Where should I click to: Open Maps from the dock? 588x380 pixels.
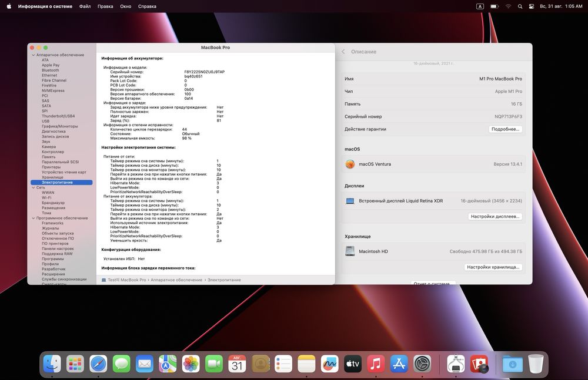(x=168, y=364)
